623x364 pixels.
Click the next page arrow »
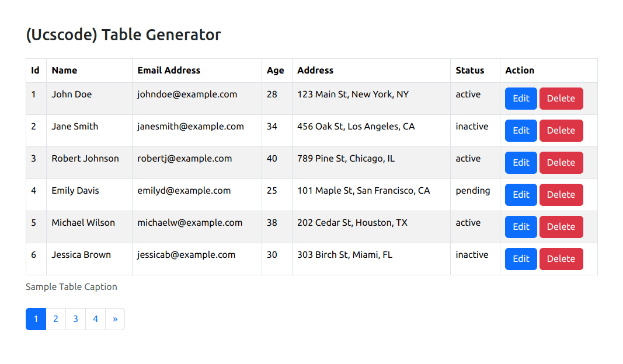click(115, 319)
